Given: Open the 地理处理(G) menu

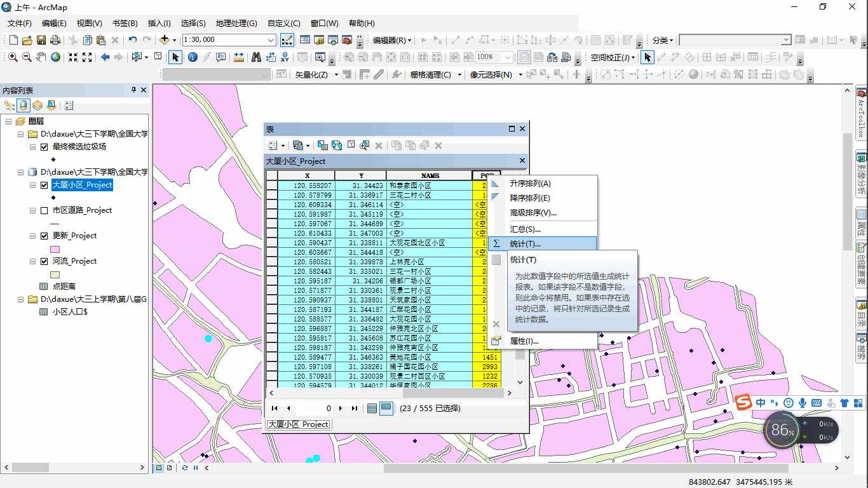Looking at the screenshot, I should pyautogui.click(x=236, y=24).
